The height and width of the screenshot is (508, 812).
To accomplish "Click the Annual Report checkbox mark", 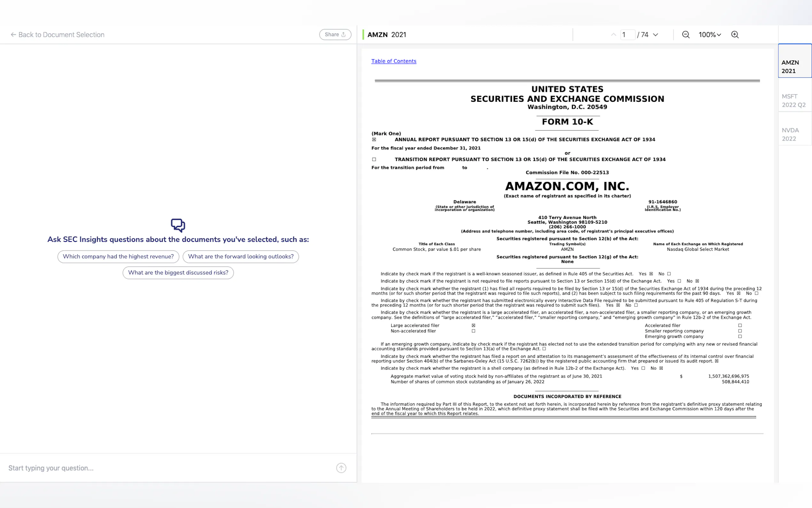I will click(374, 139).
